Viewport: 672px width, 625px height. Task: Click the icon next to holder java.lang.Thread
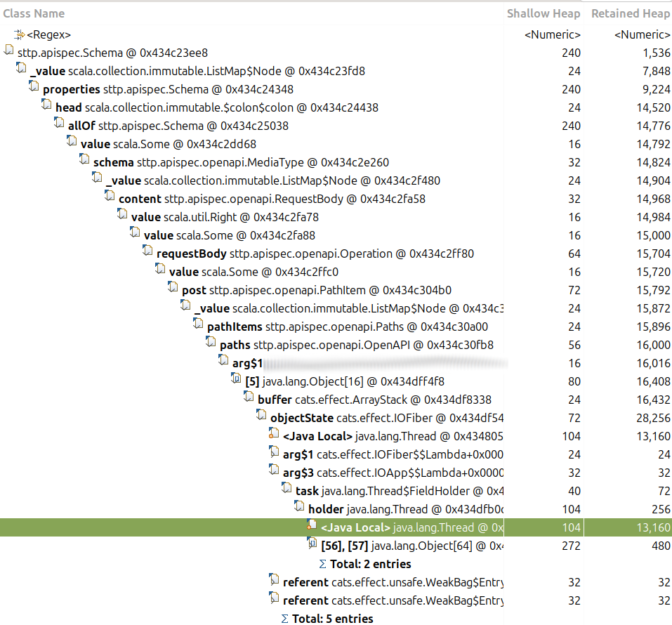coord(299,506)
